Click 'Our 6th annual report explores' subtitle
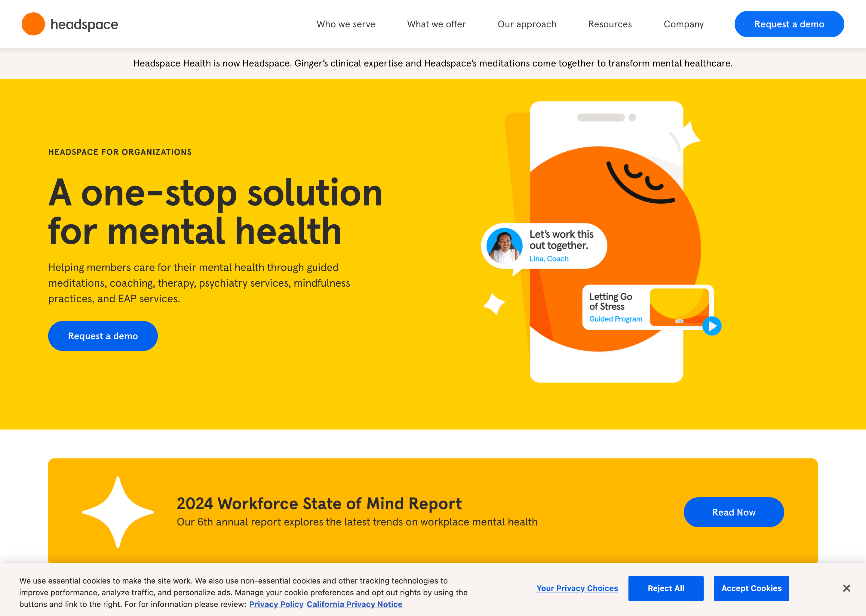This screenshot has width=866, height=616. point(357,522)
